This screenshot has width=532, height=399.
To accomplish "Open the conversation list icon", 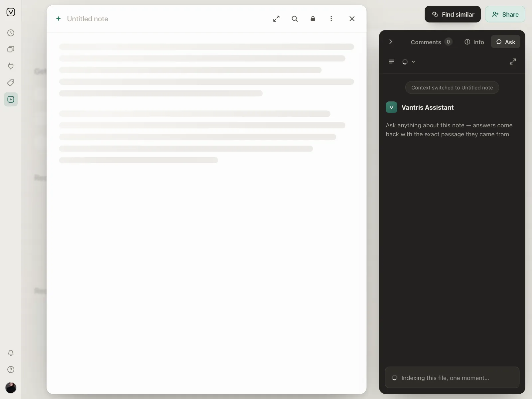I will click(x=391, y=62).
